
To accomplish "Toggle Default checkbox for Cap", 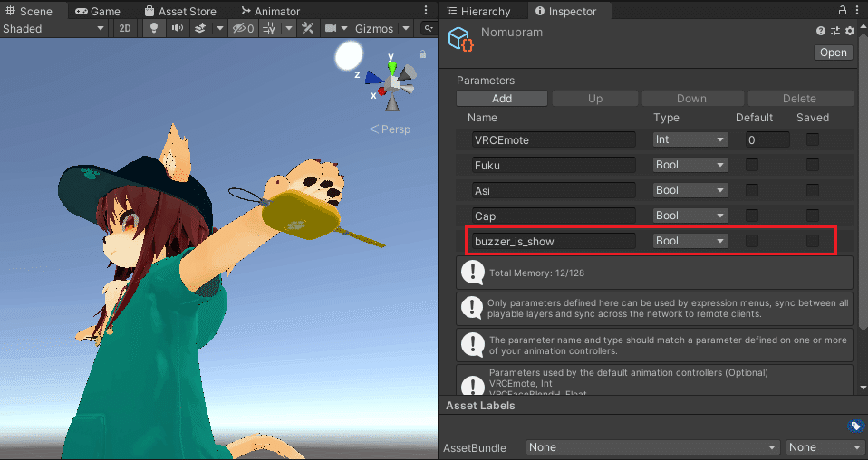I will pyautogui.click(x=752, y=216).
